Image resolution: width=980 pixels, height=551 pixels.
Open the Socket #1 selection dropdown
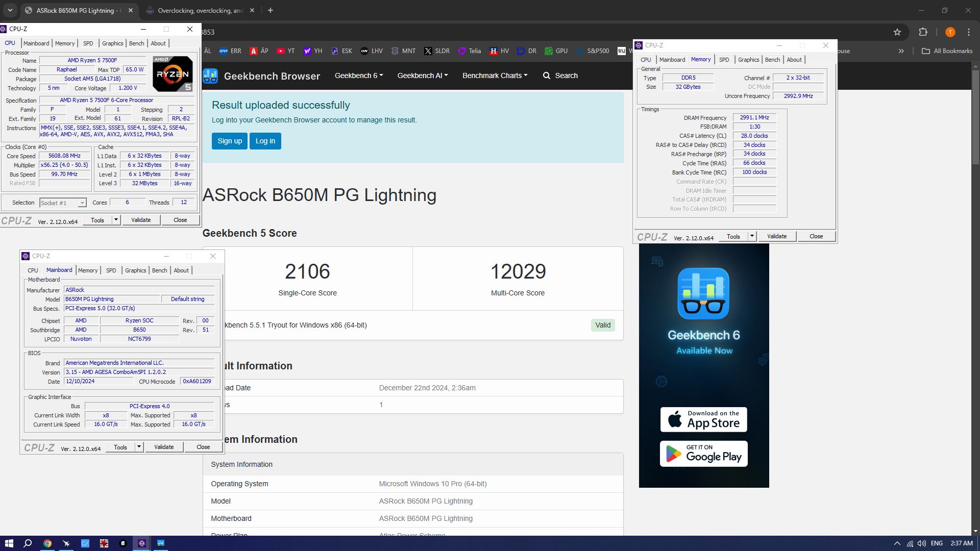coord(63,203)
